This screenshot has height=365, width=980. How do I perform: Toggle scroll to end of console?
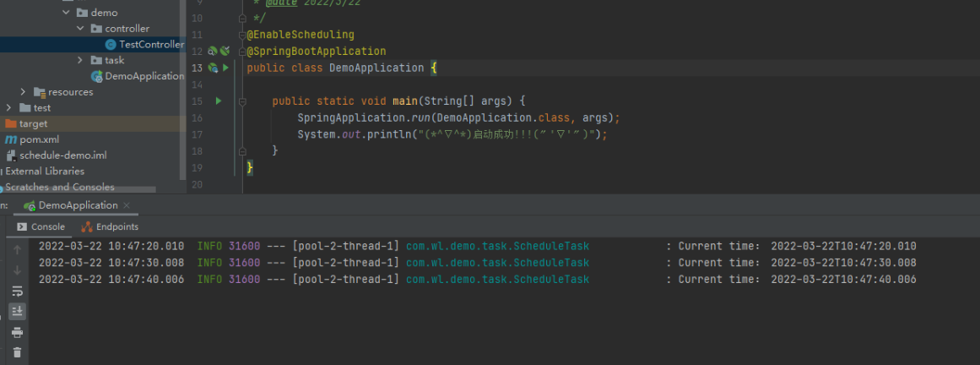[x=17, y=312]
